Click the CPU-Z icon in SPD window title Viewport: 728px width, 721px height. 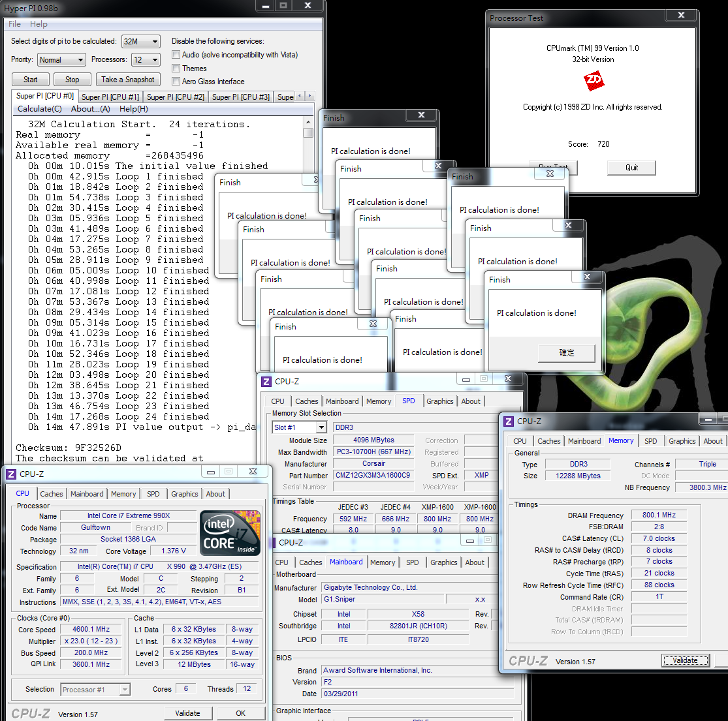coord(266,381)
